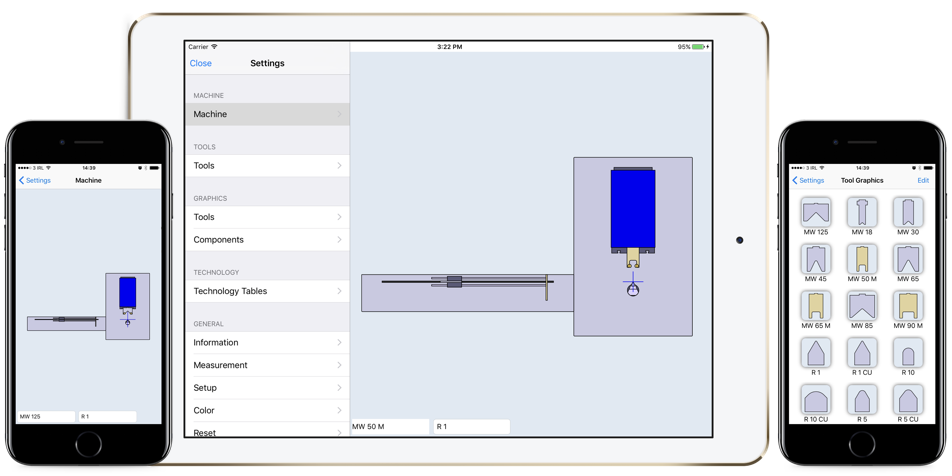The image size is (952, 476).
Task: Pick the MW 85 tool graphic
Action: pyautogui.click(x=861, y=306)
